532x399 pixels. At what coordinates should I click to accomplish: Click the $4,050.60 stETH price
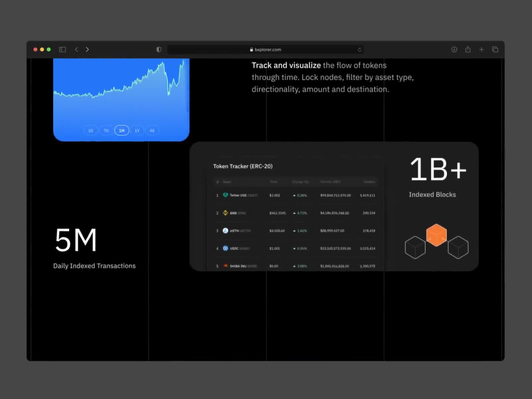[277, 231]
